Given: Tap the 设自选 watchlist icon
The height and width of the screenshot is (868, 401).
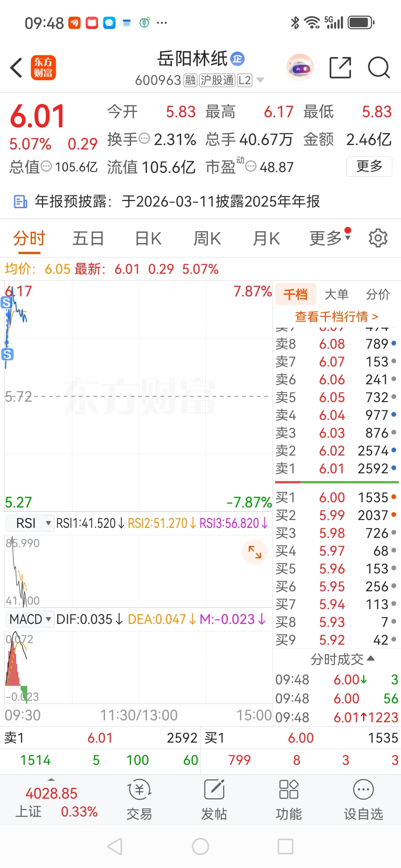Looking at the screenshot, I should 363,799.
